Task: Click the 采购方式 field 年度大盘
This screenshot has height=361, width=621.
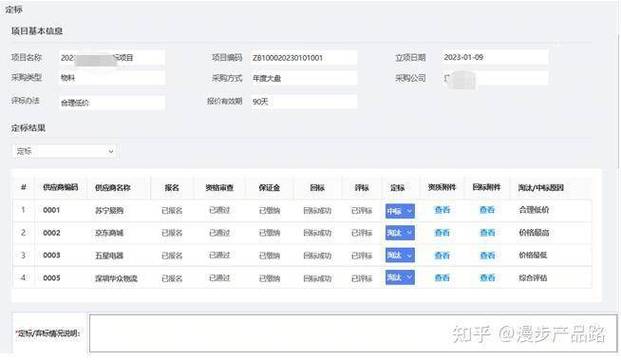Action: tap(304, 78)
